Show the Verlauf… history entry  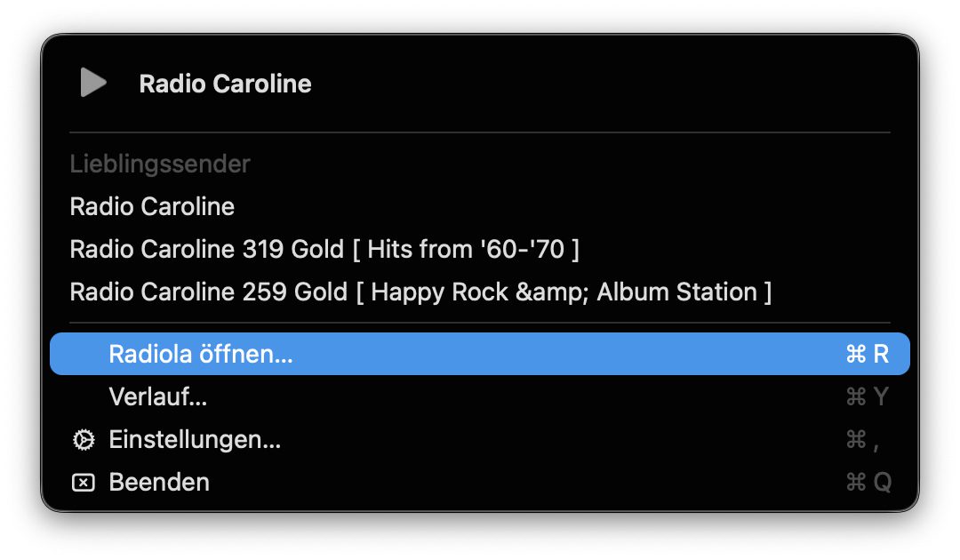pos(158,397)
